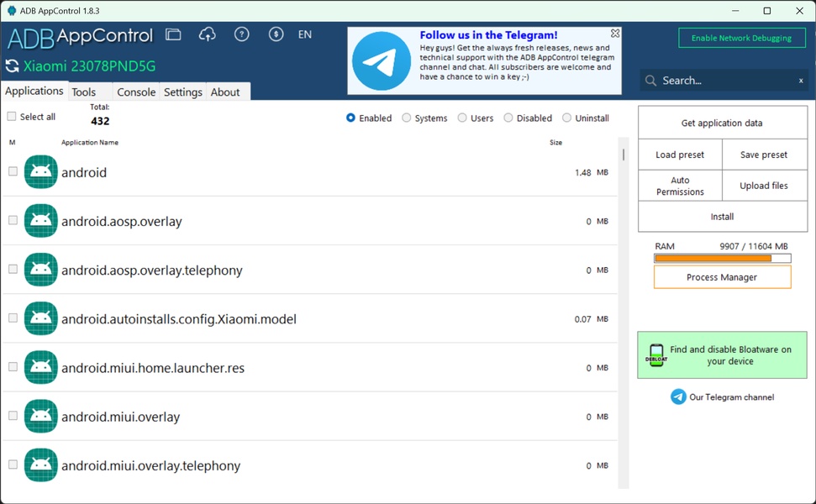Click the Process Manager button
The width and height of the screenshot is (816, 504).
(x=722, y=277)
